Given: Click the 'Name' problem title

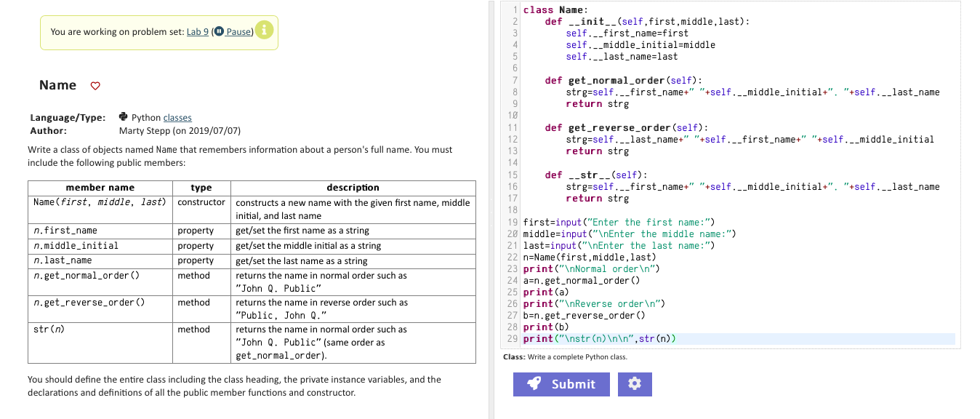Looking at the screenshot, I should click(x=57, y=85).
